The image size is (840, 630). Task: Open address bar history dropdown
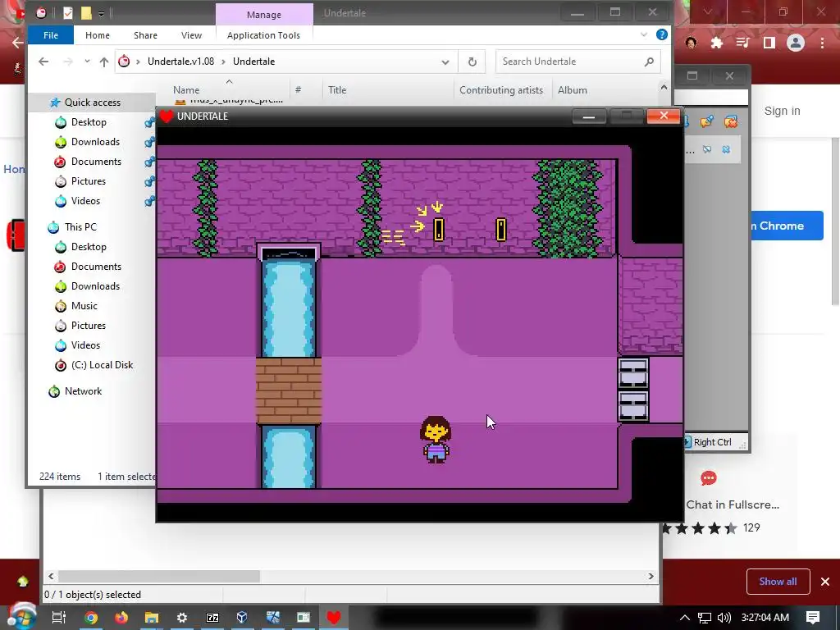point(445,62)
